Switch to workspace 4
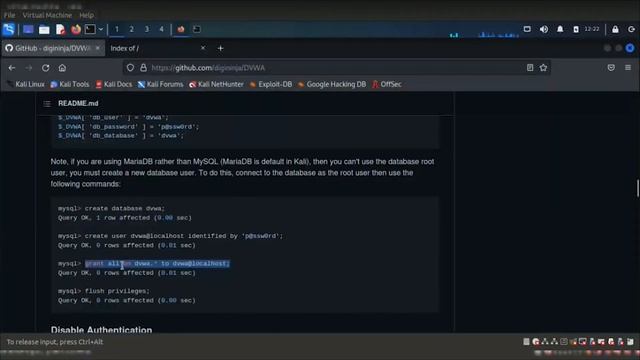 click(x=161, y=29)
